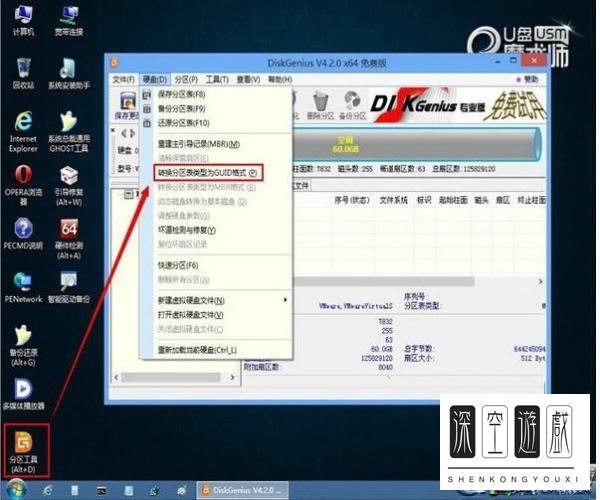
Task: Open the 查看(V) menu
Action: click(248, 79)
